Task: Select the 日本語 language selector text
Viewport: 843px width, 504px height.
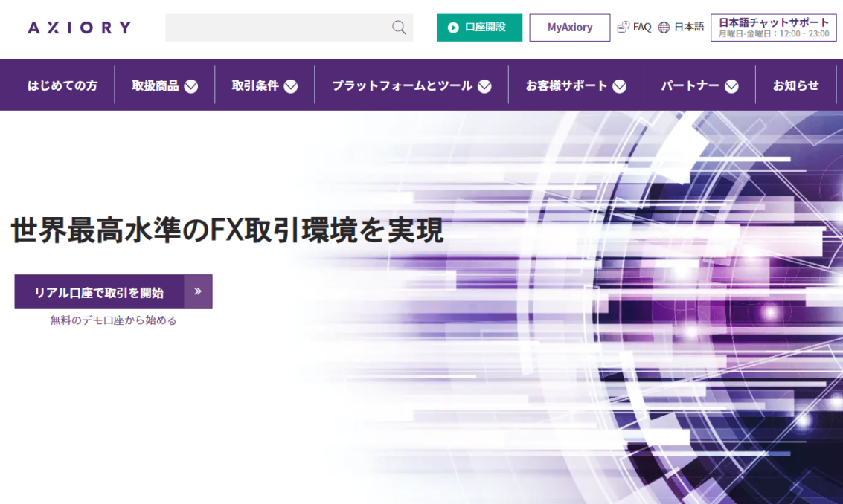Action: tap(689, 28)
